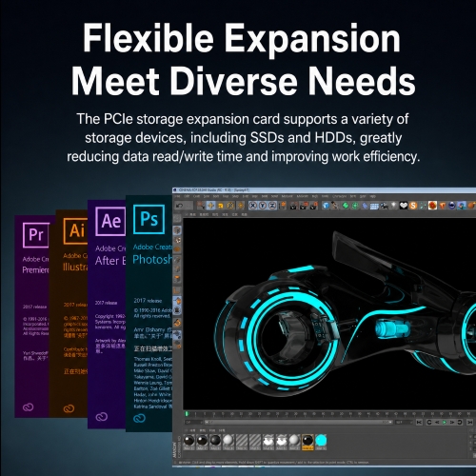Click the Undo arrow in Cinema 4D toolbar

tap(179, 206)
